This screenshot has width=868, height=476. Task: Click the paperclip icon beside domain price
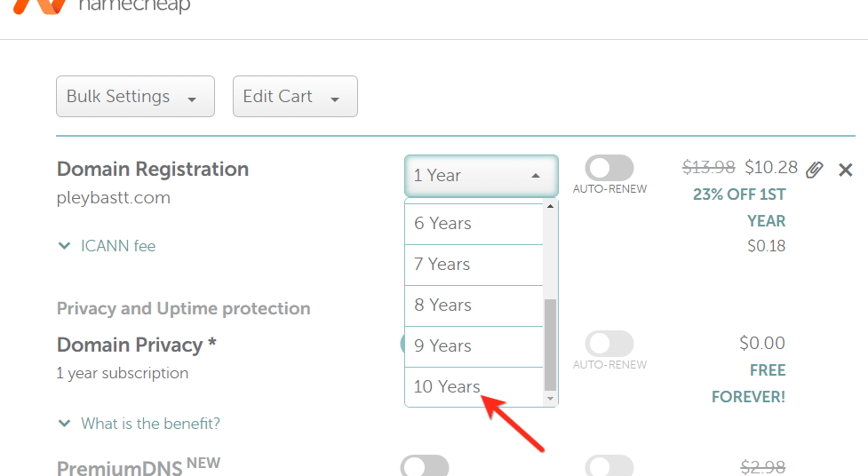coord(815,169)
